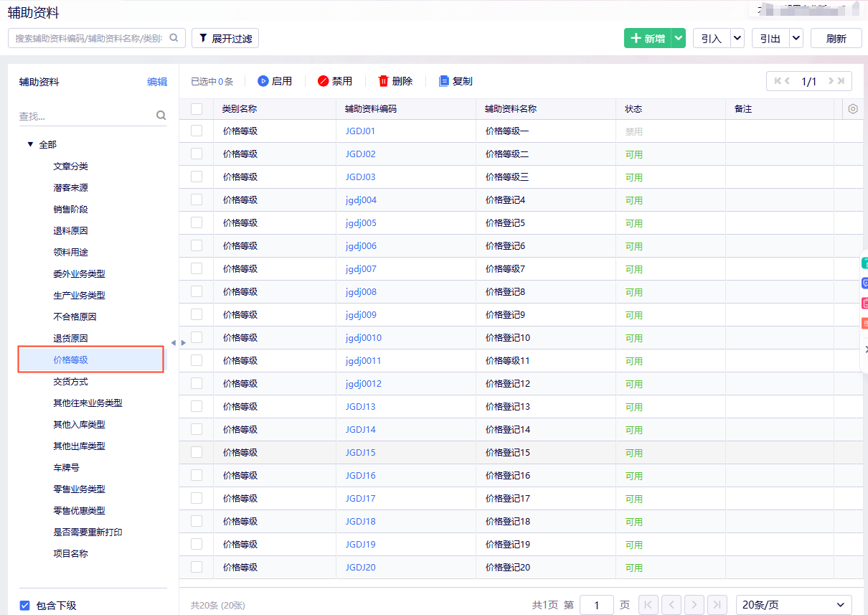Screen dimensions: 868x615
Task: Go to the first page arrow in bottom pager
Action: [x=648, y=605]
